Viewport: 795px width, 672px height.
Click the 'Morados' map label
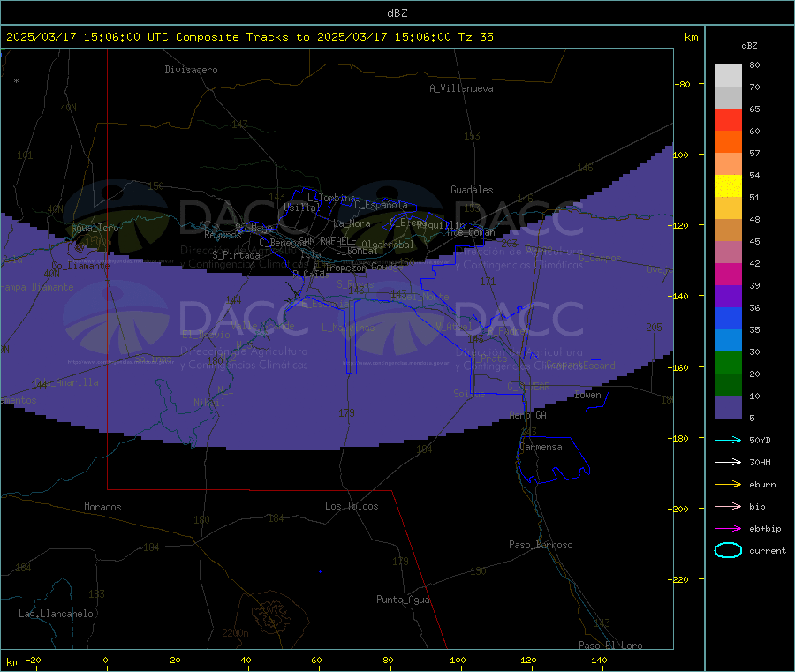pyautogui.click(x=102, y=507)
